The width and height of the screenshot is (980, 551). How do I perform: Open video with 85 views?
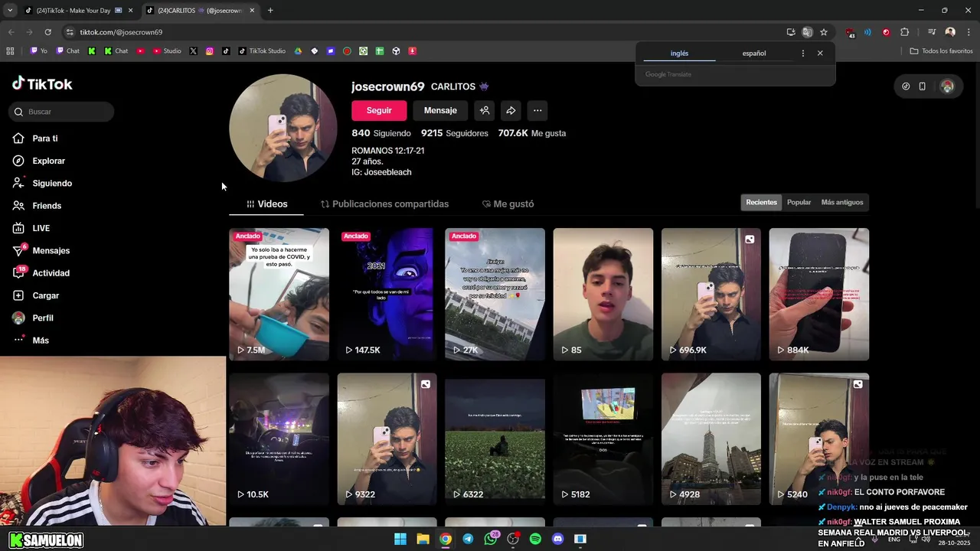pyautogui.click(x=603, y=294)
